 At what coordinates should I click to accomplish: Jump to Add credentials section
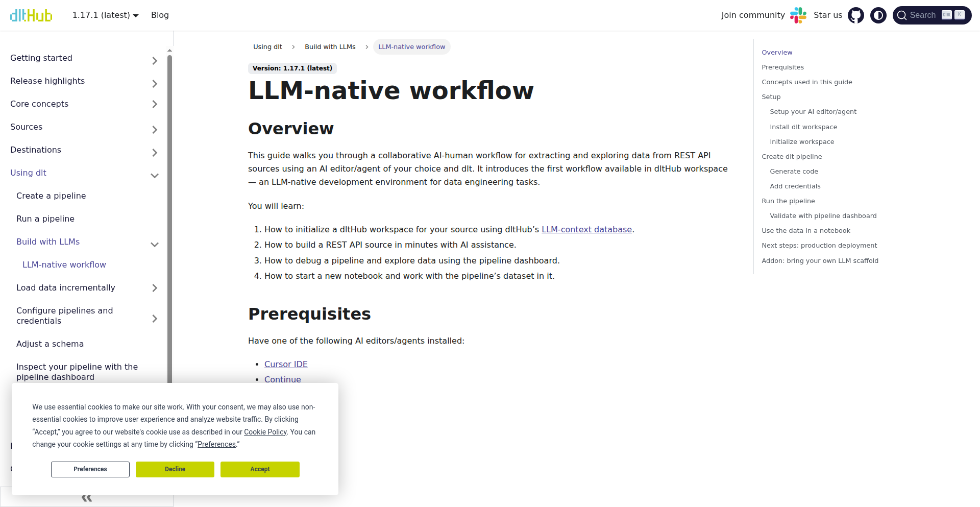(795, 186)
